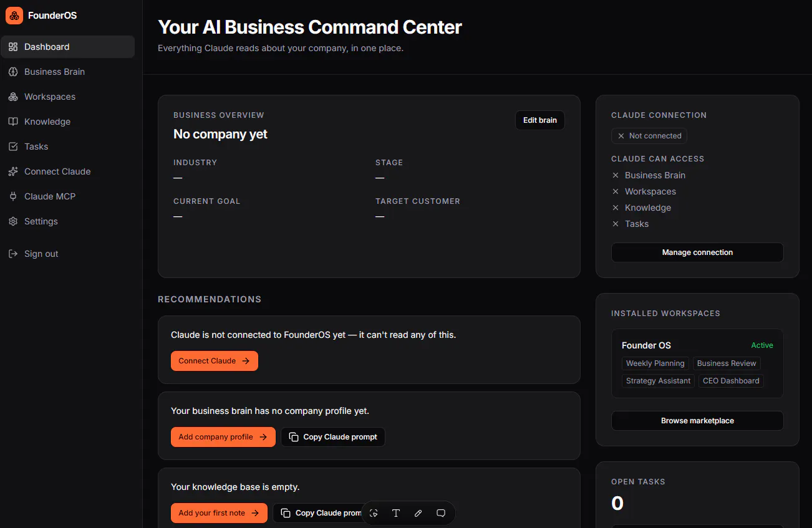Click the TARGET CUSTOMER field label
The height and width of the screenshot is (528, 812).
(418, 201)
